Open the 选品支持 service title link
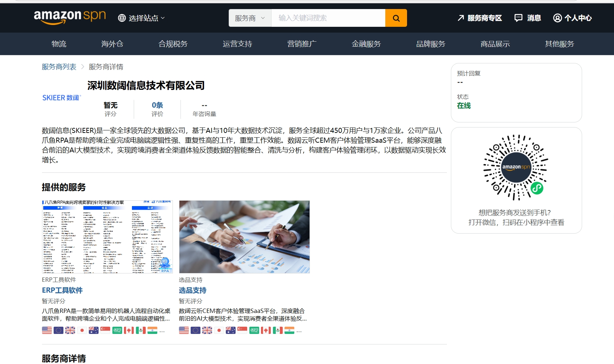614x364 pixels. point(192,290)
